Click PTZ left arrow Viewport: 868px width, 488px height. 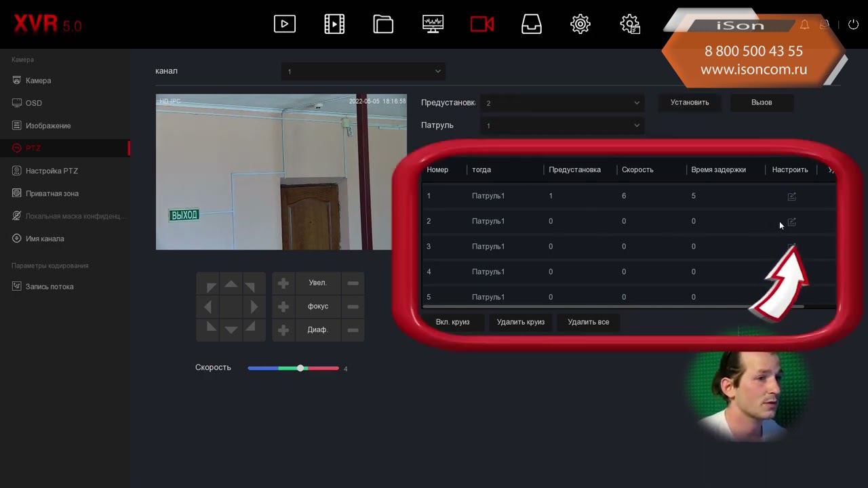tap(208, 307)
